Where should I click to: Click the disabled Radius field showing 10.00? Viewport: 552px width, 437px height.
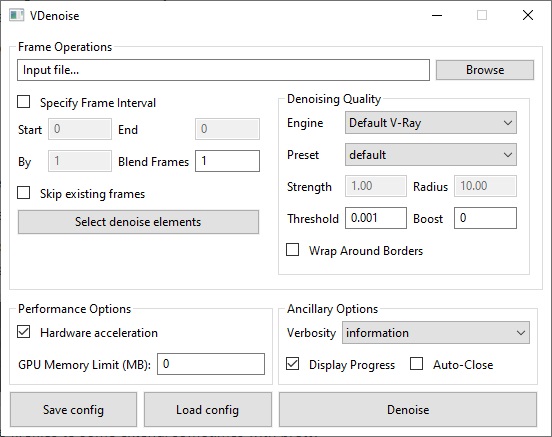pyautogui.click(x=485, y=186)
